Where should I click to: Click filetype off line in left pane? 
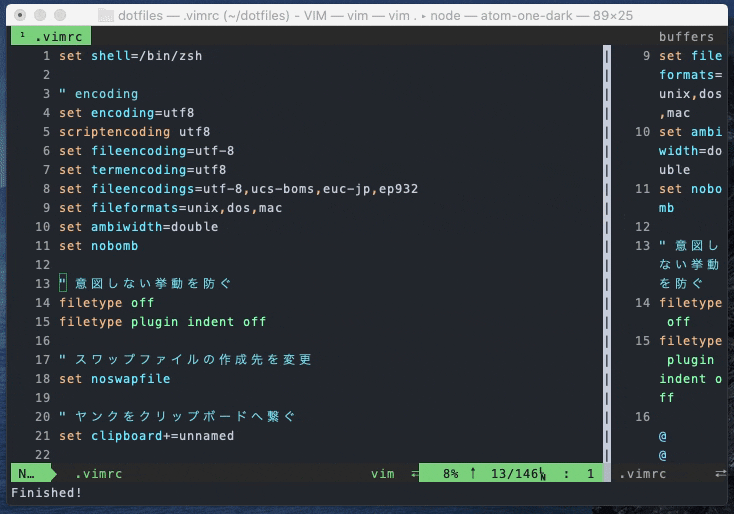point(106,302)
